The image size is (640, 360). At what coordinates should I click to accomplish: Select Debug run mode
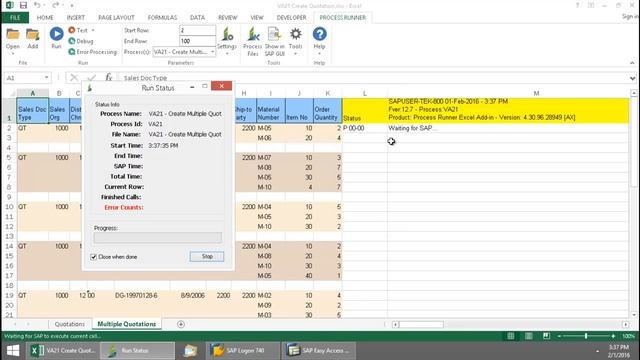[x=81, y=41]
